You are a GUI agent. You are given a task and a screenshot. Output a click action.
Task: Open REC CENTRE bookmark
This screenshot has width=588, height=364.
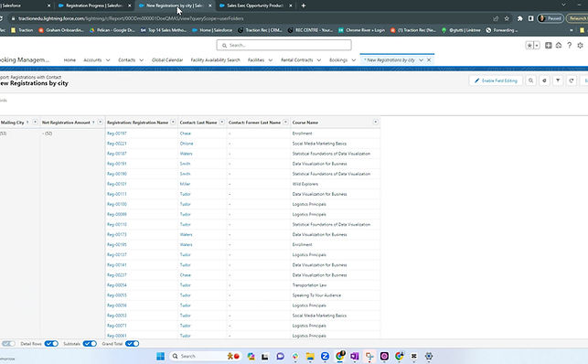tap(310, 30)
